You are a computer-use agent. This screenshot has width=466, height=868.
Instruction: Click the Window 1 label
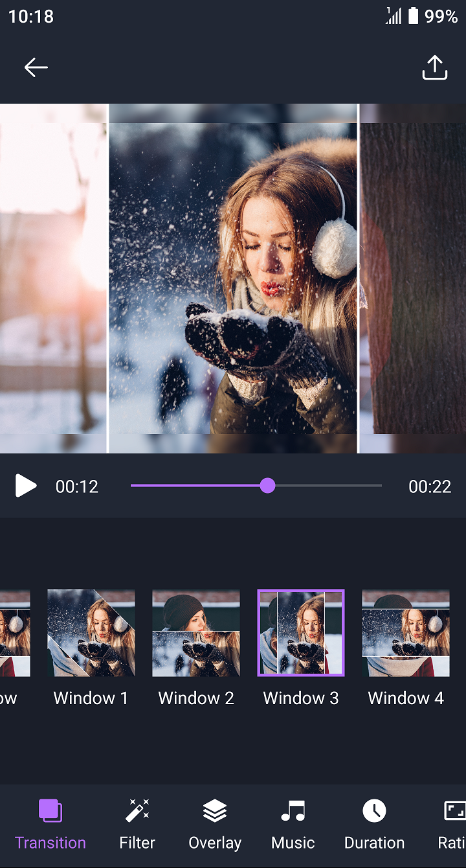[91, 698]
